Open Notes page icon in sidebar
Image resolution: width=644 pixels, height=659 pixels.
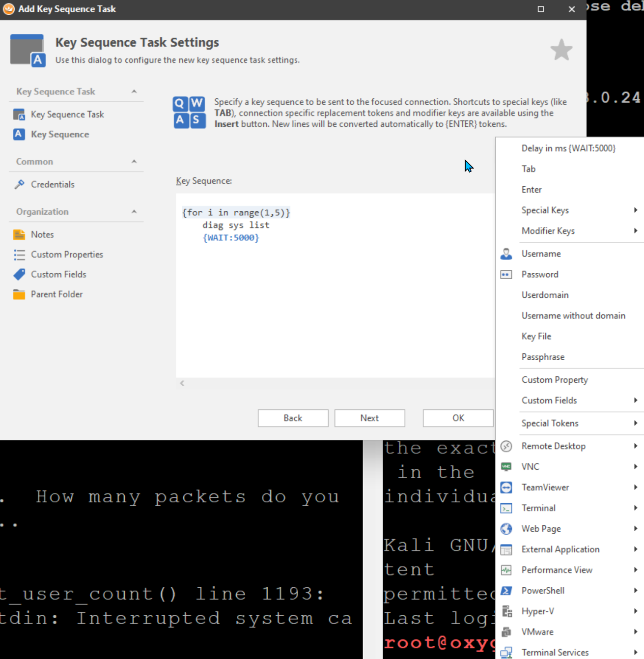[19, 234]
